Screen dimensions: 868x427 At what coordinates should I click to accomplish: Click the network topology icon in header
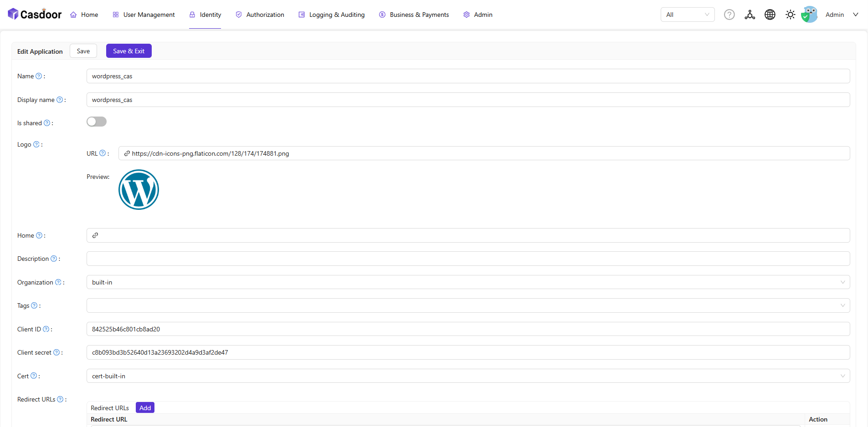coord(750,15)
